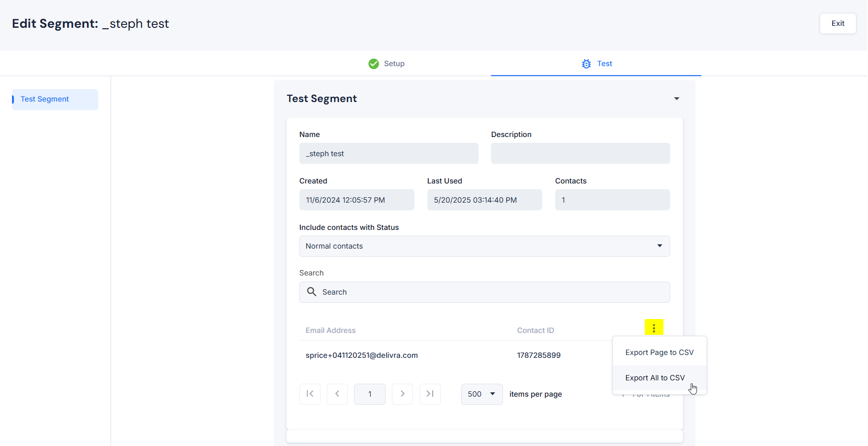The image size is (868, 446).
Task: Click the green Setup checkmark icon
Action: 374,64
